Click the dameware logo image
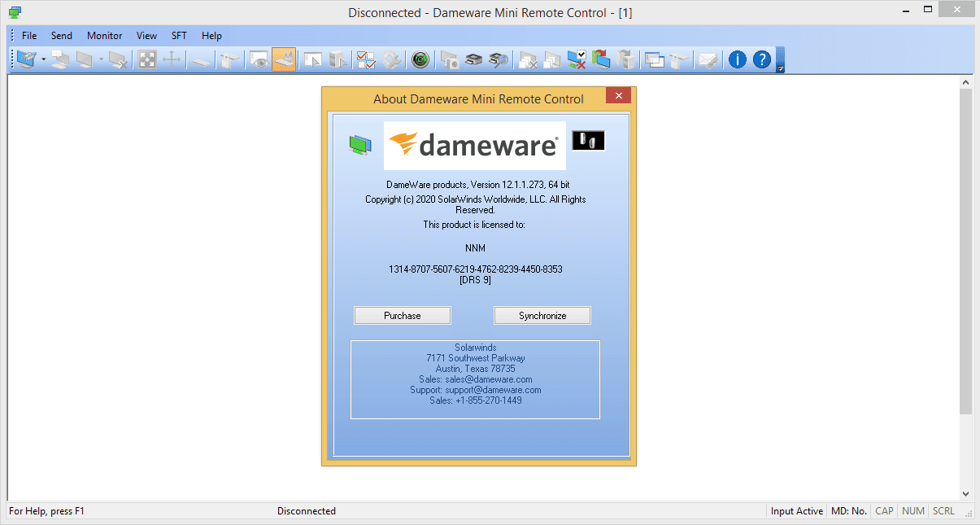Image resolution: width=980 pixels, height=525 pixels. pyautogui.click(x=475, y=146)
